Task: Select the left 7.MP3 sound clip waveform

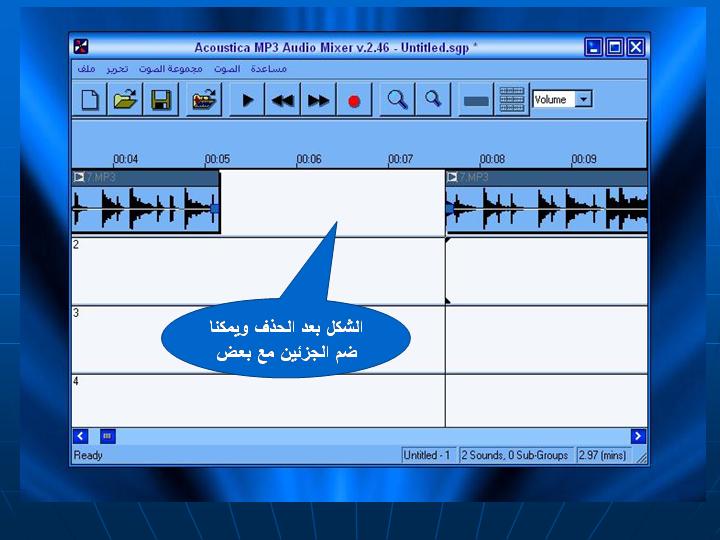Action: 146,209
